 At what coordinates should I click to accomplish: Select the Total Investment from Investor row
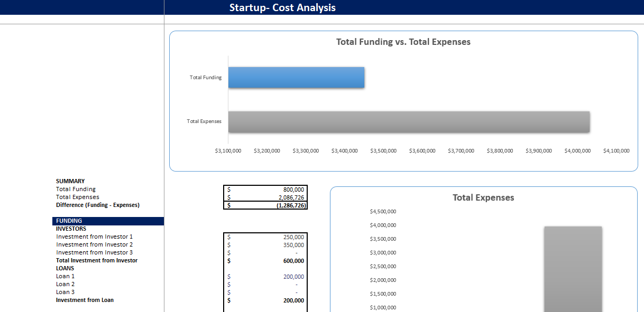[x=96, y=260]
